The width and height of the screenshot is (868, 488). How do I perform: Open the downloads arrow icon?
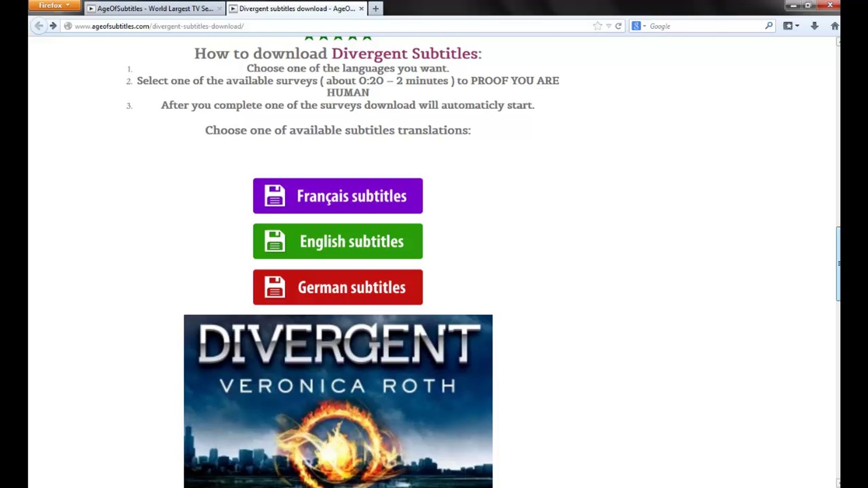[x=814, y=26]
